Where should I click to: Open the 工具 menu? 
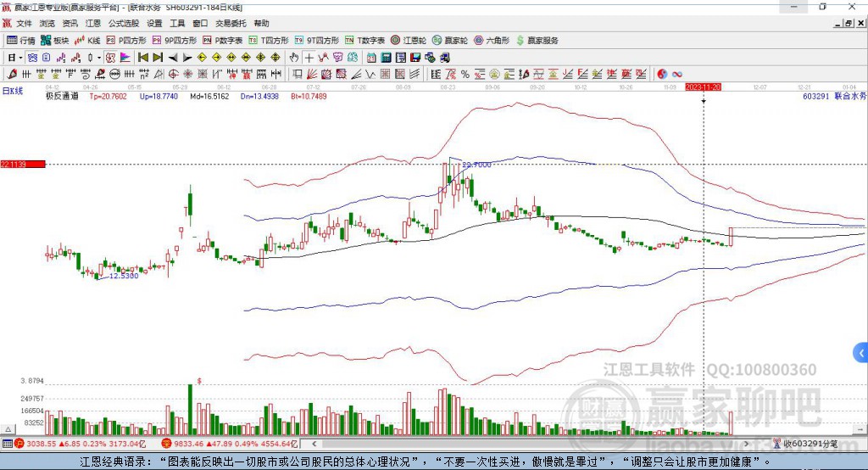177,23
